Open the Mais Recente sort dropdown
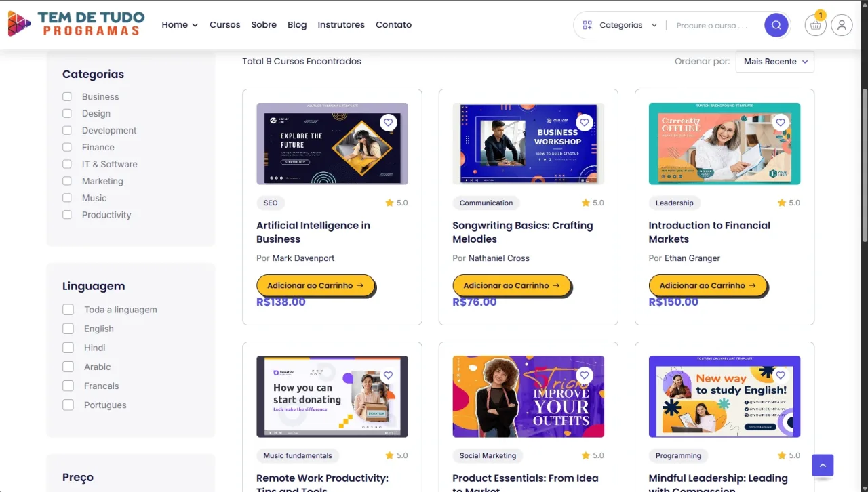This screenshot has height=492, width=868. click(775, 61)
